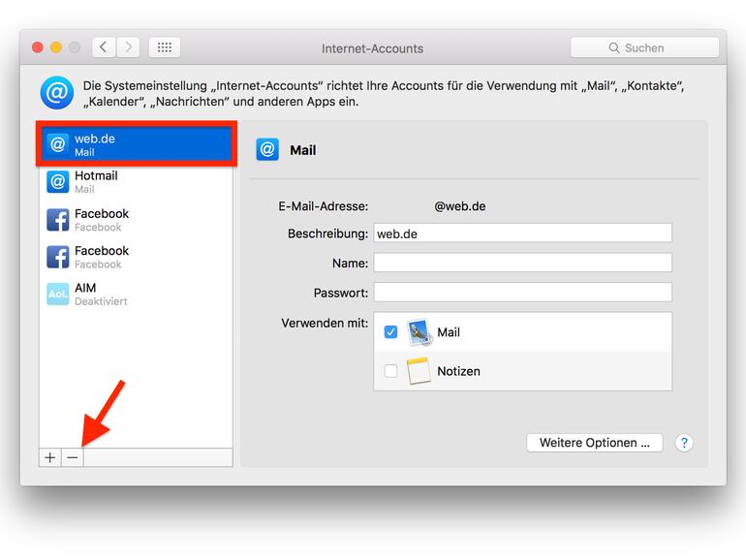Select the first Facebook account
Screen dimensions: 746x560
tap(136, 219)
